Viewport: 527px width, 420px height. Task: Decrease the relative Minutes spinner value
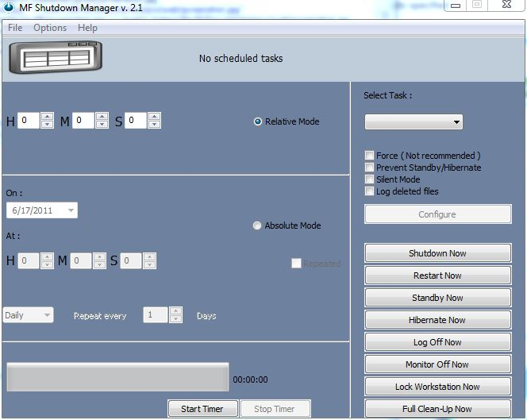point(102,125)
